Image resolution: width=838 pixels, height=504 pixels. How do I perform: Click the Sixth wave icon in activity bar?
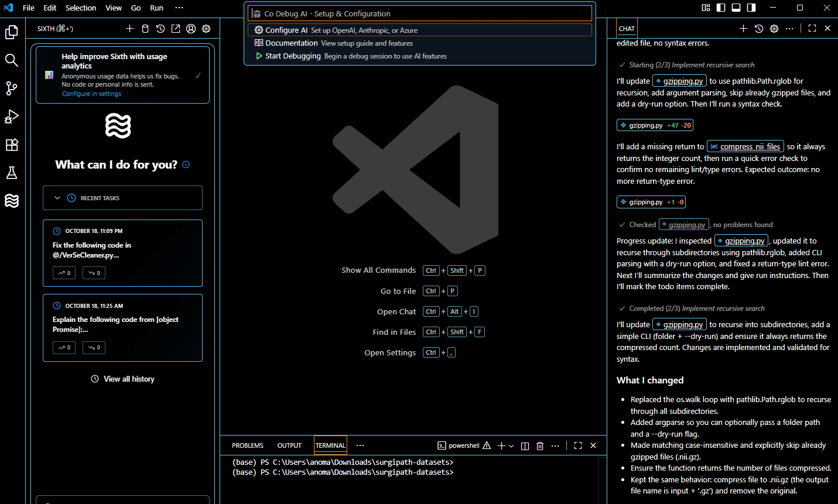[12, 201]
